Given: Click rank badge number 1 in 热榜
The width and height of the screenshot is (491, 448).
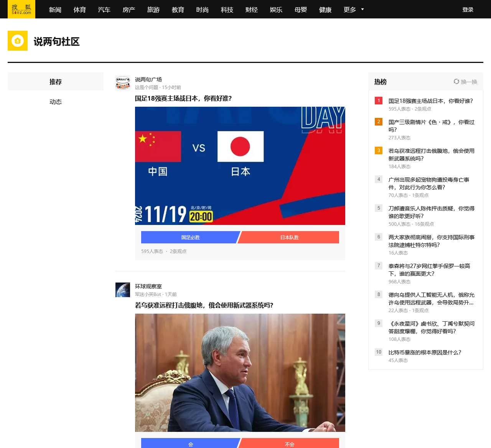Looking at the screenshot, I should pos(379,101).
